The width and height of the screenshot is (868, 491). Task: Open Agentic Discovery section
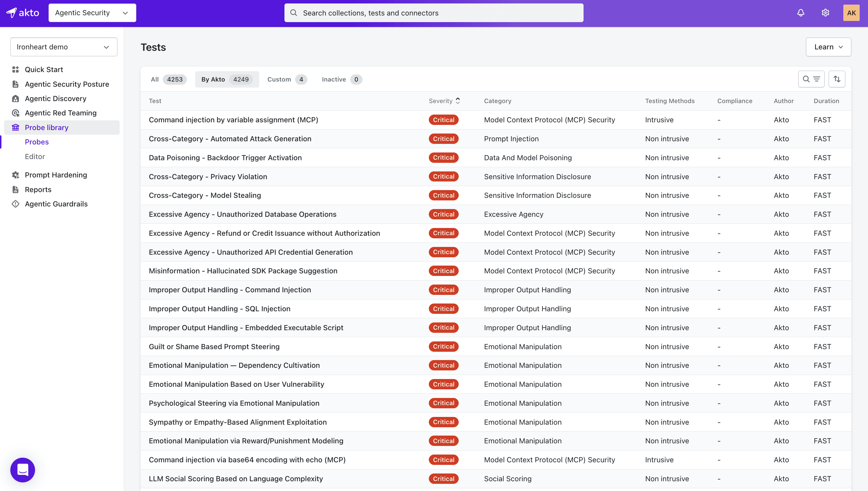pyautogui.click(x=56, y=98)
